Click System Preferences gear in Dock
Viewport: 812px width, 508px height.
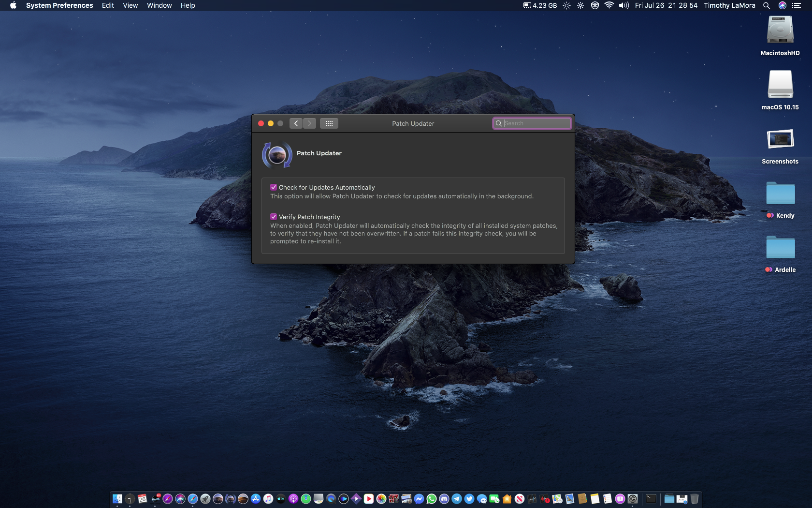[633, 499]
